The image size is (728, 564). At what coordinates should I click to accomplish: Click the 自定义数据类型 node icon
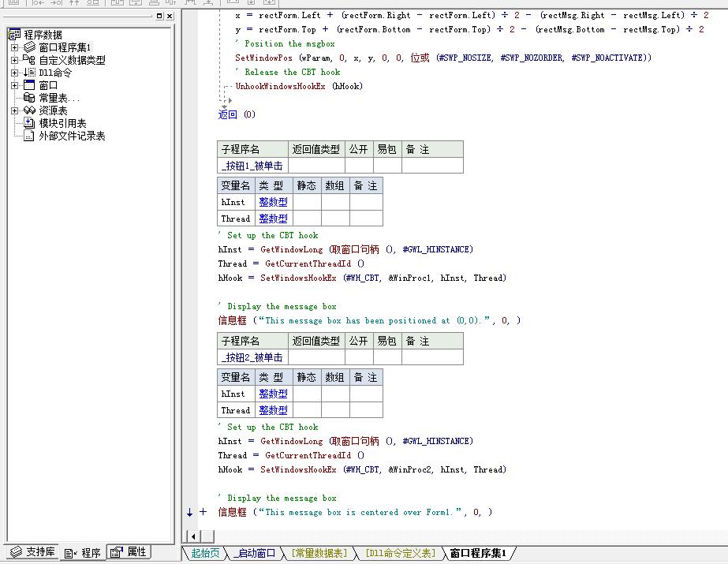click(x=29, y=59)
